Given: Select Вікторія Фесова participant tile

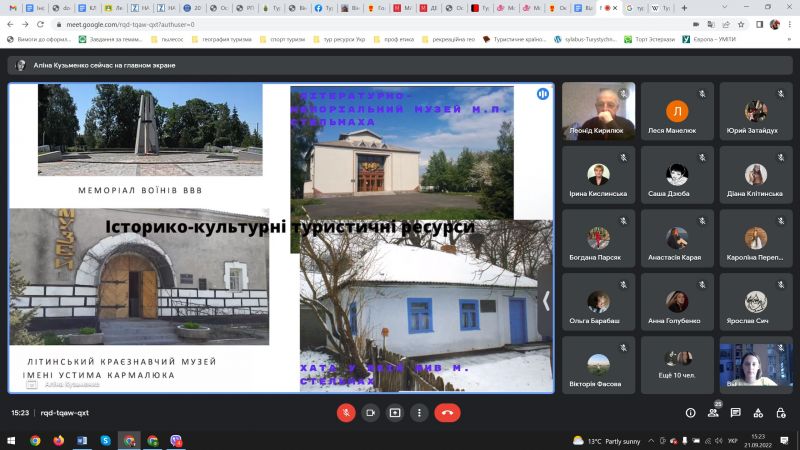Looking at the screenshot, I should tap(598, 365).
